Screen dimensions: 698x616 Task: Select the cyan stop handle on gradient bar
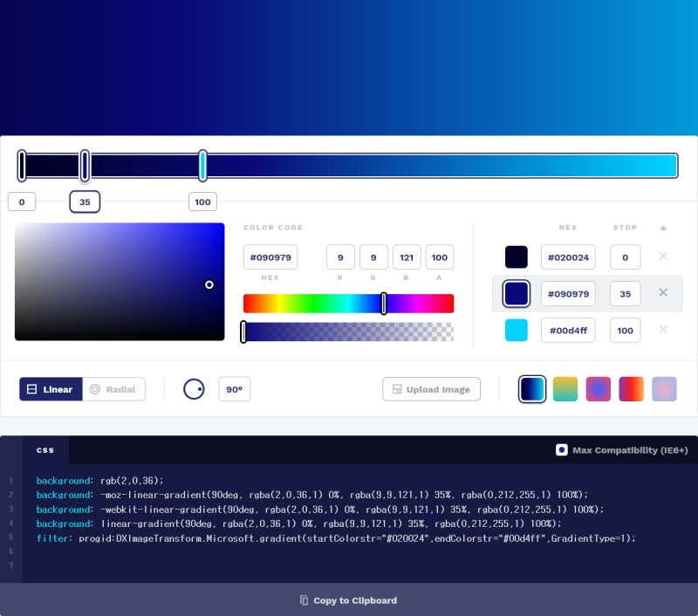coord(202,166)
